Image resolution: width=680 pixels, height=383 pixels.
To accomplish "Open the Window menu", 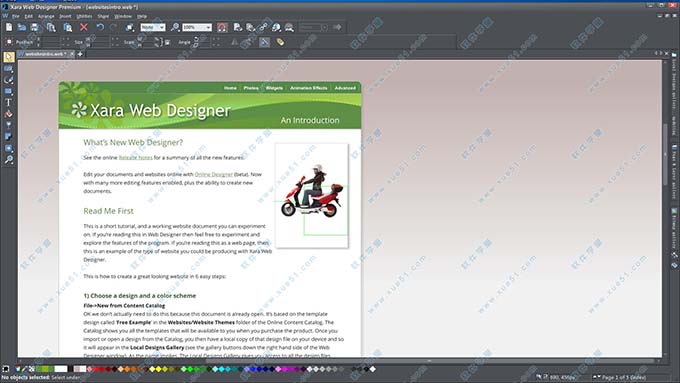I will click(123, 16).
